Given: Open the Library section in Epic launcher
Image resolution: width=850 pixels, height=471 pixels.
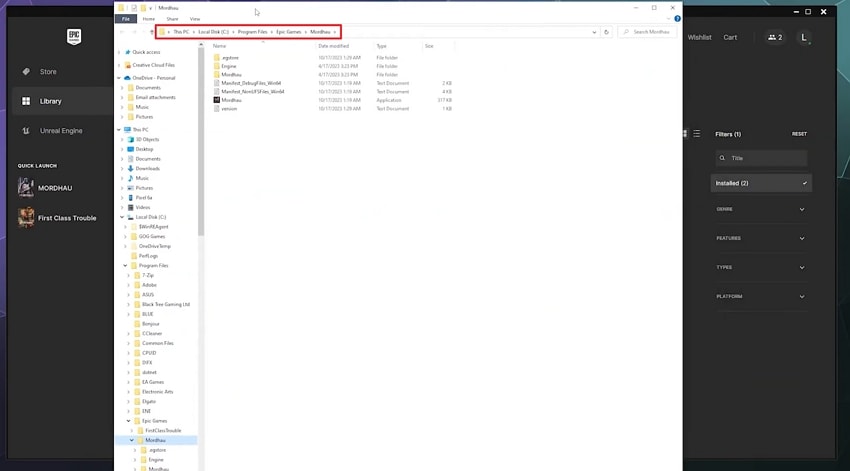Looking at the screenshot, I should tap(60, 101).
